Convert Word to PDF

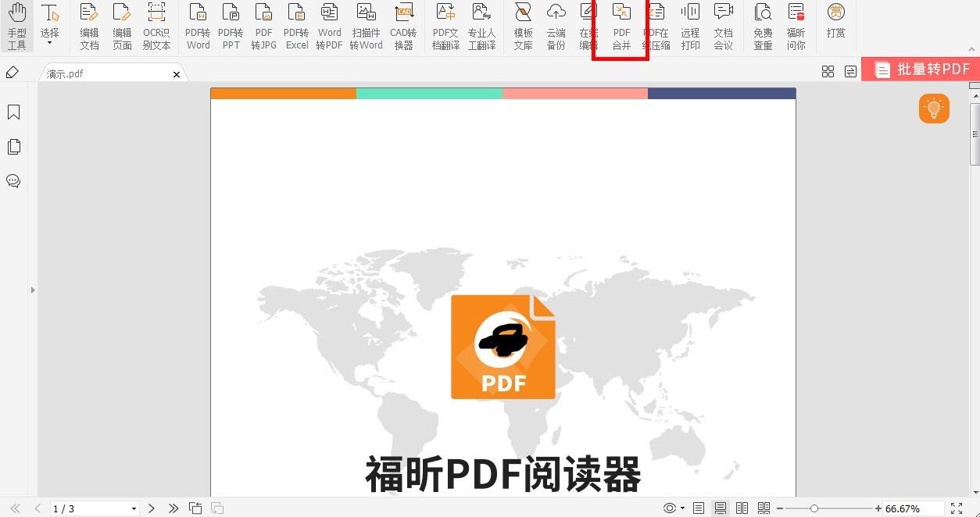point(329,27)
